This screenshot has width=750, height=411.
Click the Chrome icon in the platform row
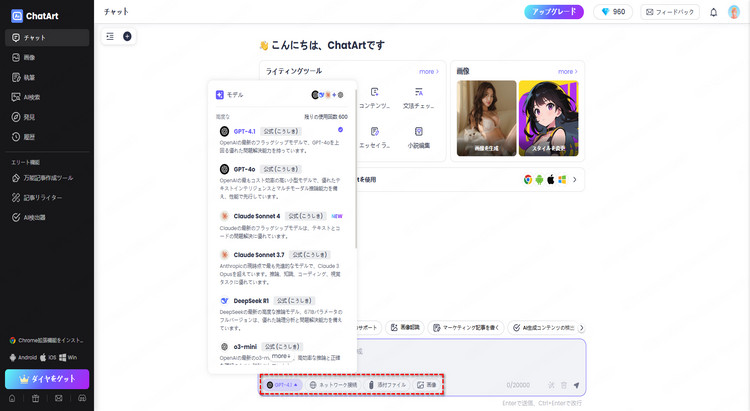528,180
